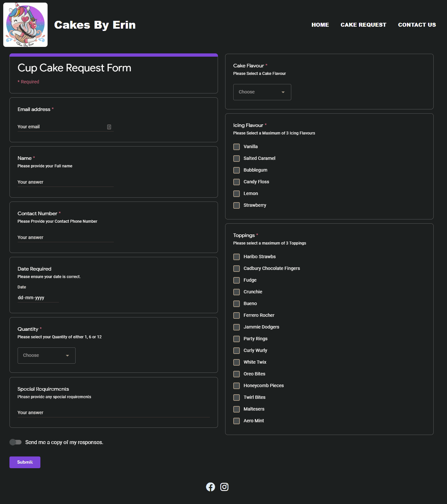Screen dimensions: 447x504
Task: Click the Special Requirements answer field
Action: pos(113,413)
